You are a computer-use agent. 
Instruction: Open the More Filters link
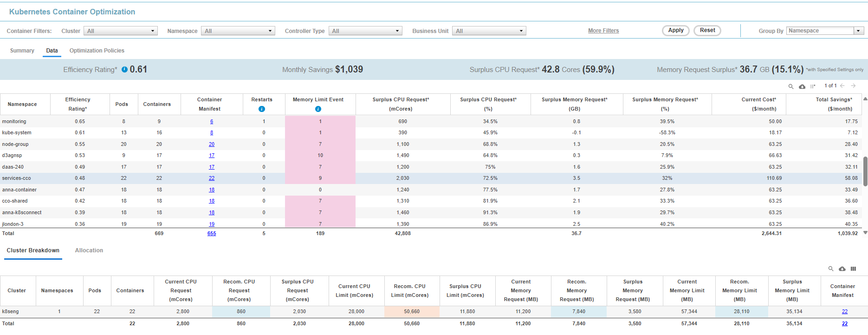[603, 31]
